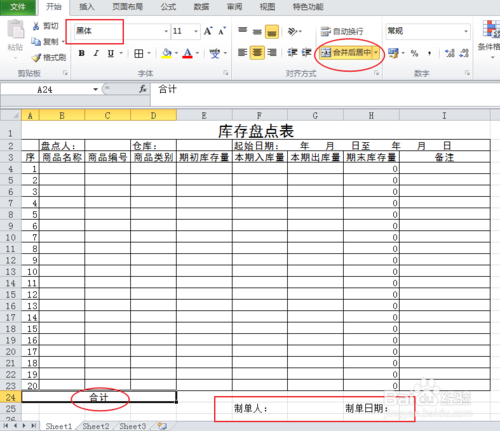Open the font size dropdown arrow
Viewport: 500px width, 431px height.
click(x=196, y=31)
